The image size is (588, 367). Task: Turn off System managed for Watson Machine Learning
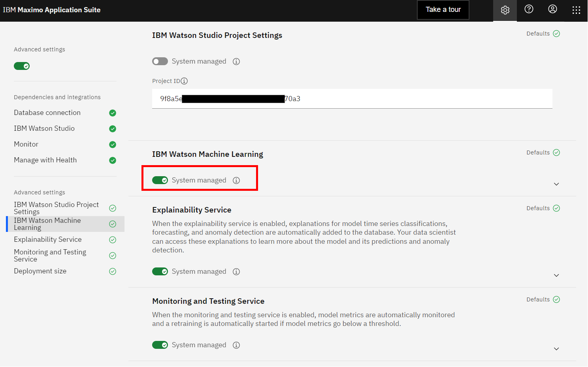click(160, 180)
